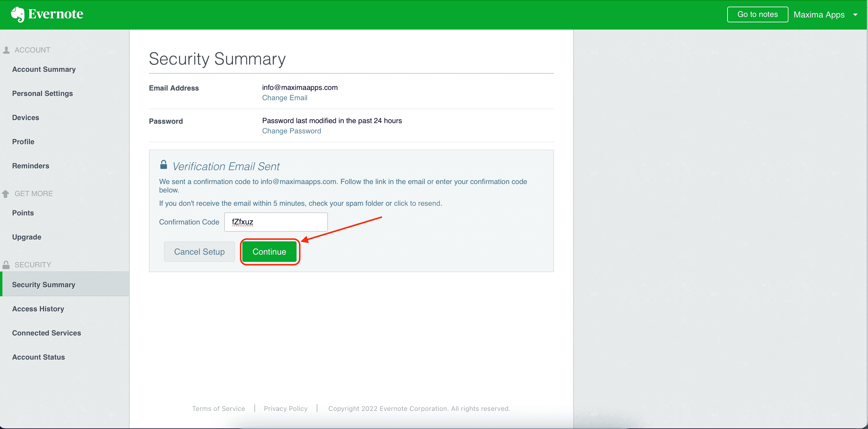Navigate to Points

click(x=23, y=213)
